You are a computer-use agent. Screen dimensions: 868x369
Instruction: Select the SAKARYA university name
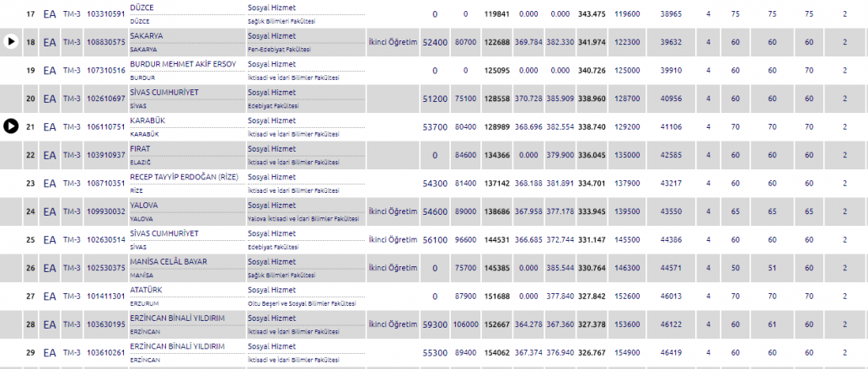(147, 36)
